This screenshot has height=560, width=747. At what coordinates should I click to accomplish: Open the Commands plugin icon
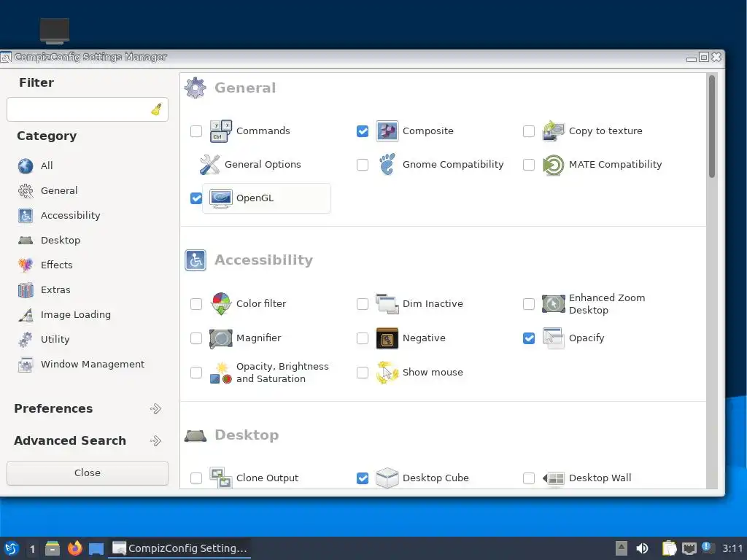pyautogui.click(x=220, y=131)
